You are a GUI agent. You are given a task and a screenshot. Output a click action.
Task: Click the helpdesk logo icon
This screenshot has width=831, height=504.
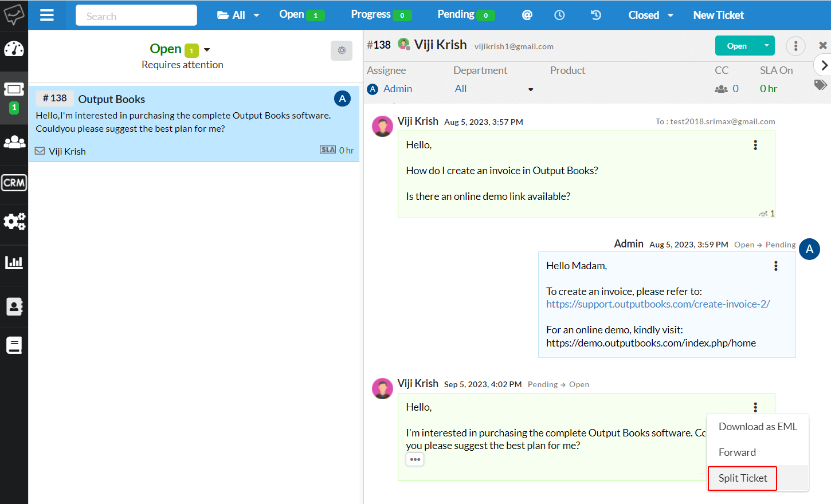[x=14, y=14]
